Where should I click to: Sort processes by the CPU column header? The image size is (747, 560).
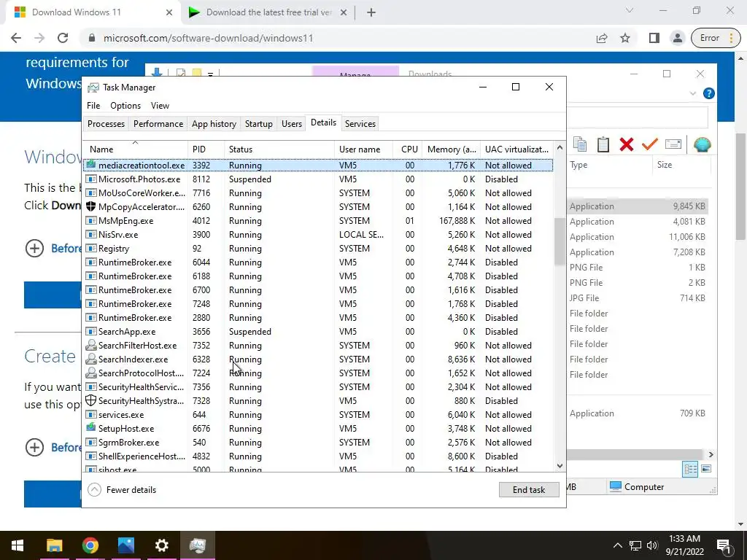pyautogui.click(x=408, y=149)
